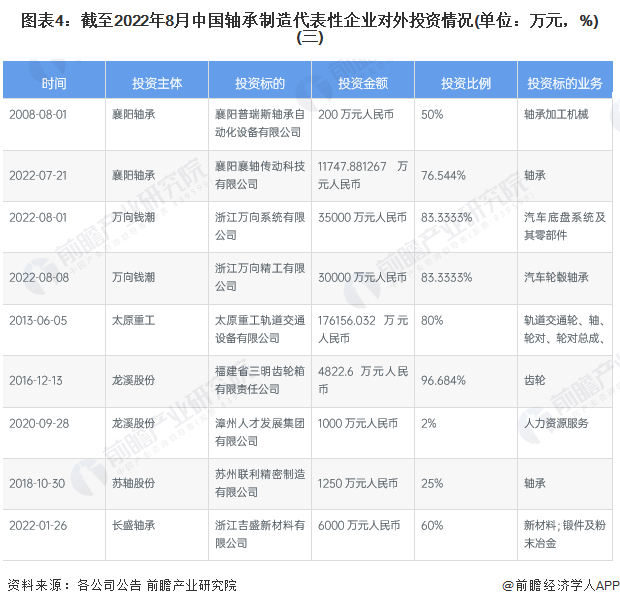Viewport: 620px width, 606px height.
Task: Click the amount 35000 万元人民币
Action: click(362, 217)
